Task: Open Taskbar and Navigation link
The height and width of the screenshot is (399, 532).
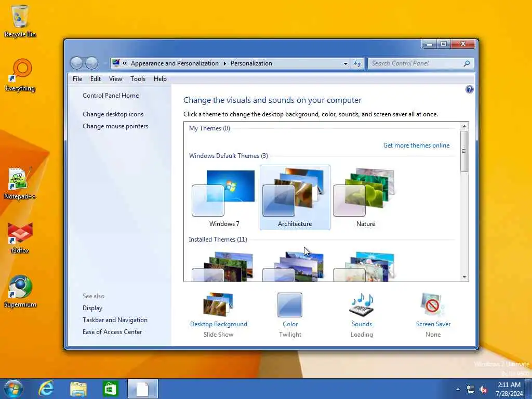Action: click(115, 320)
